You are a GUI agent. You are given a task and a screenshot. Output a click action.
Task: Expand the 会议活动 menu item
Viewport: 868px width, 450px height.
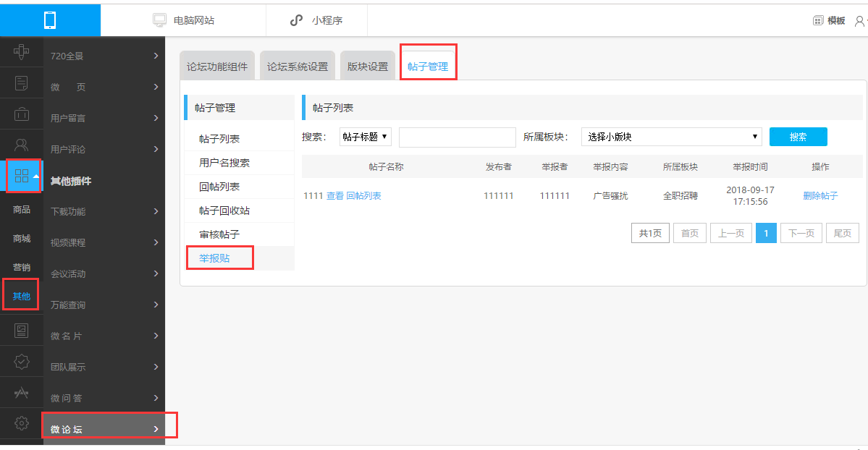coord(104,273)
